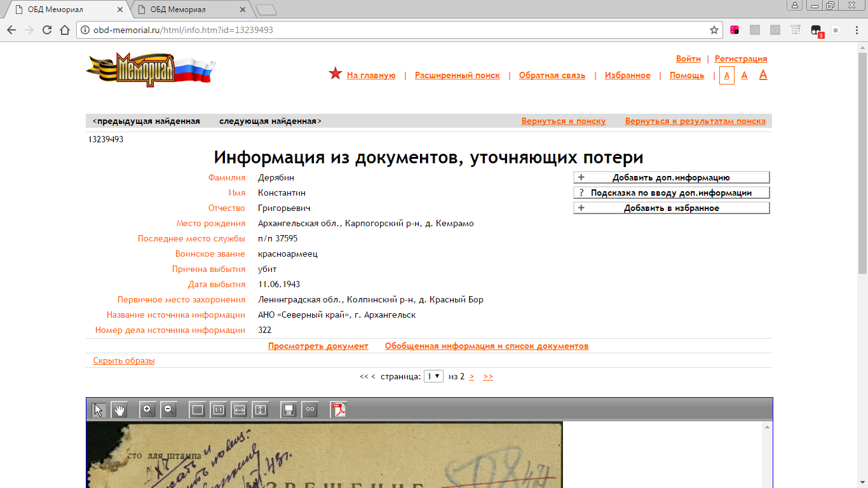Screen dimensions: 868x488
Task: Go to предыдущая найденная record
Action: 146,121
